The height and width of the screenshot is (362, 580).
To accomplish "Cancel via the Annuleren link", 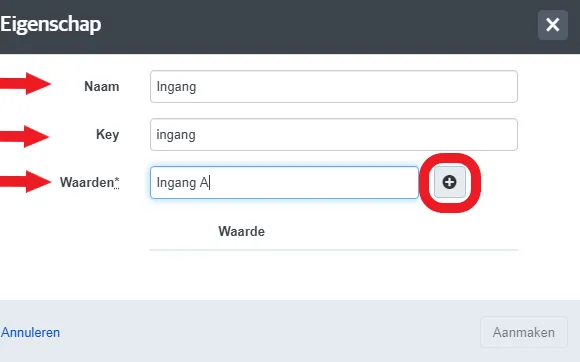I will (30, 332).
